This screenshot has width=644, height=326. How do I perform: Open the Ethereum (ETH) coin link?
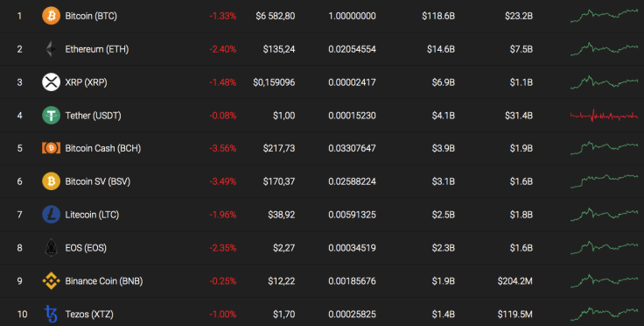point(97,49)
